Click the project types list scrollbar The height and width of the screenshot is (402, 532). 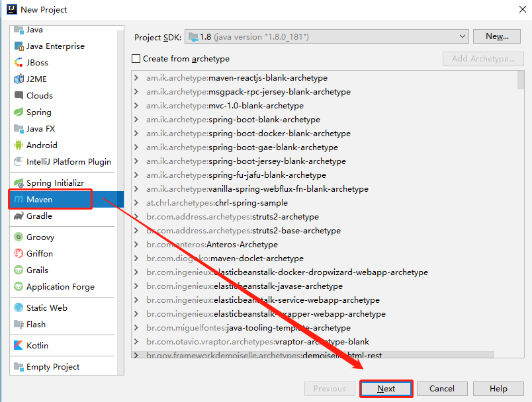(120, 203)
